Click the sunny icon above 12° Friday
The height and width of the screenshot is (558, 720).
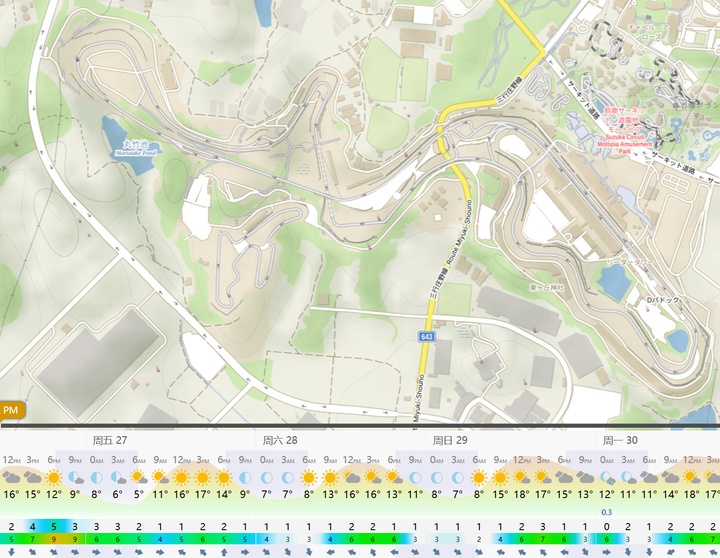54,477
